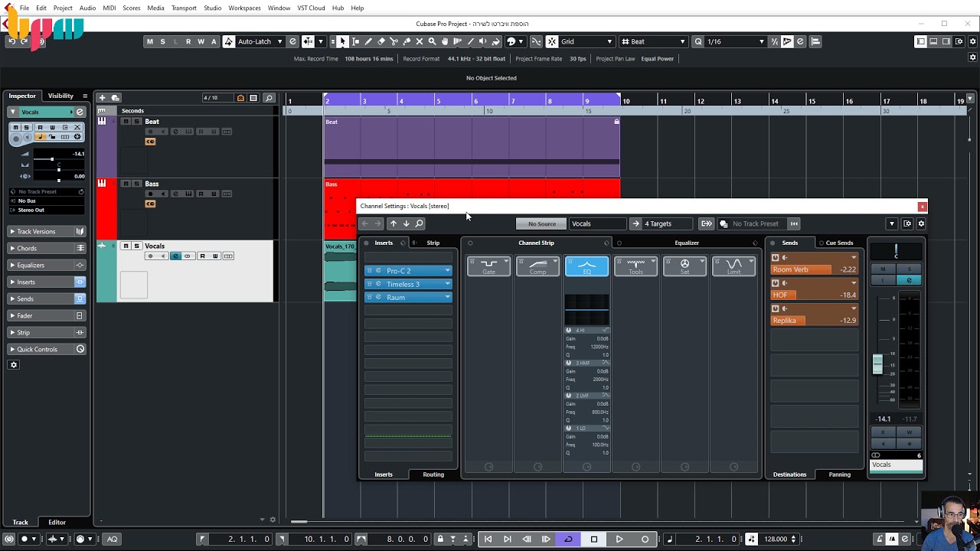The width and height of the screenshot is (980, 551).
Task: Open track list search magnifier
Action: coord(269,98)
